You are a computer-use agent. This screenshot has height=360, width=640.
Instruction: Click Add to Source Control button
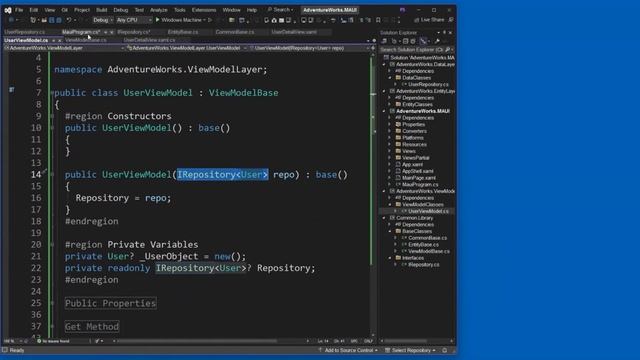tap(348, 350)
